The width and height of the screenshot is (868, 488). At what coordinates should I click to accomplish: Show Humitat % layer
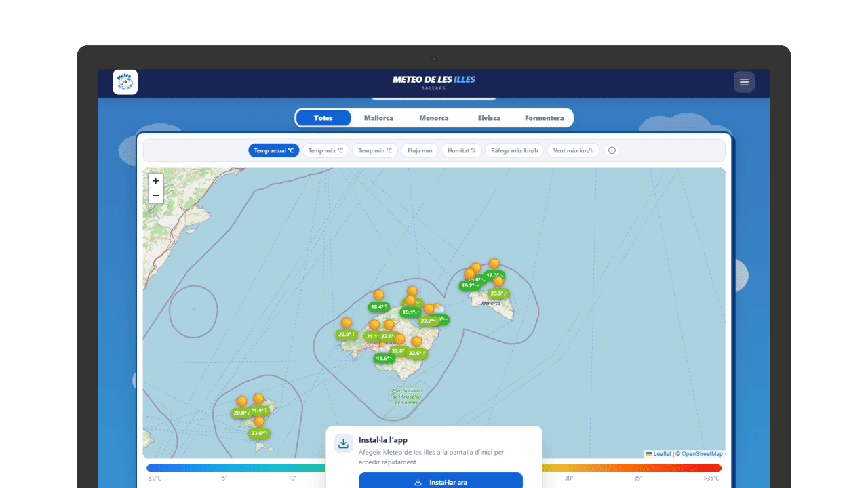(461, 150)
